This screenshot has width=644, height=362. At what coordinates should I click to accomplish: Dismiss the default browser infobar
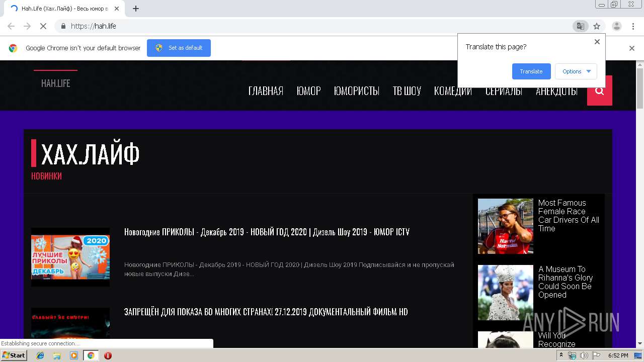coord(632,48)
